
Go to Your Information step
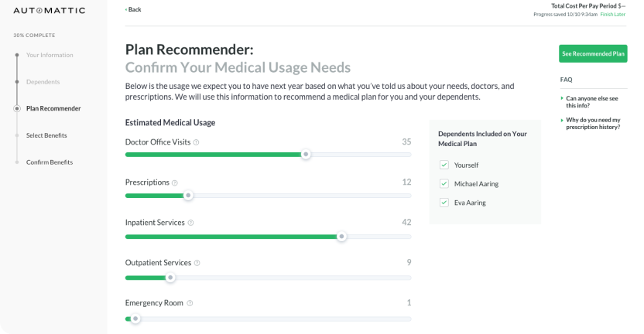click(50, 55)
